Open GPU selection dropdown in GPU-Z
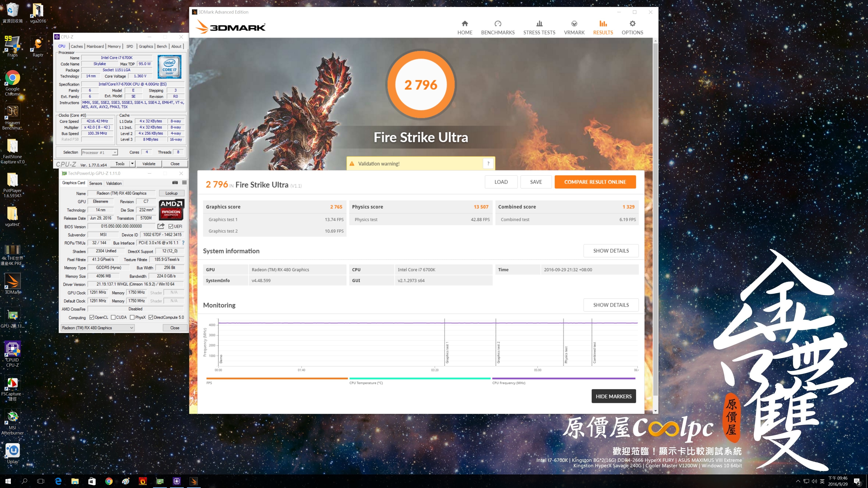 coord(97,328)
